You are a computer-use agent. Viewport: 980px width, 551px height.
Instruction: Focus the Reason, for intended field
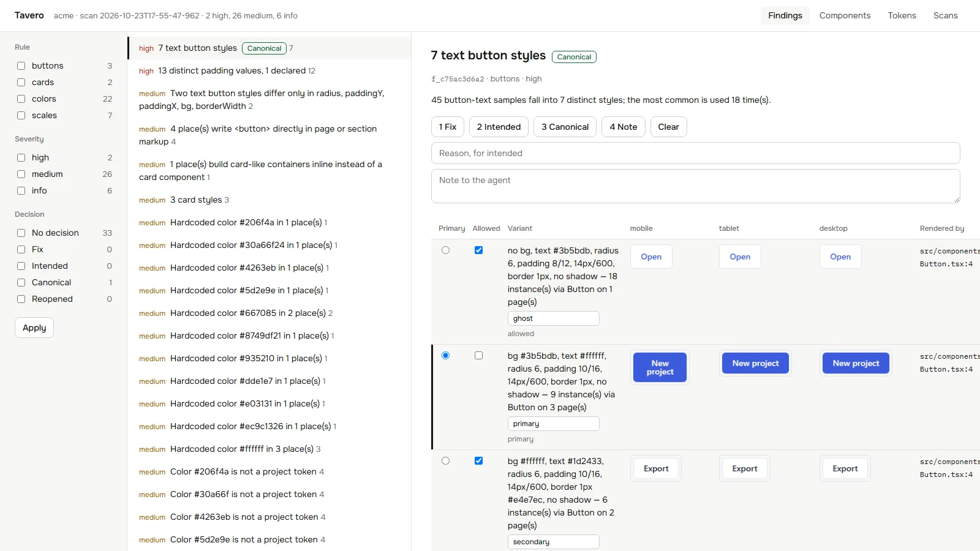695,153
